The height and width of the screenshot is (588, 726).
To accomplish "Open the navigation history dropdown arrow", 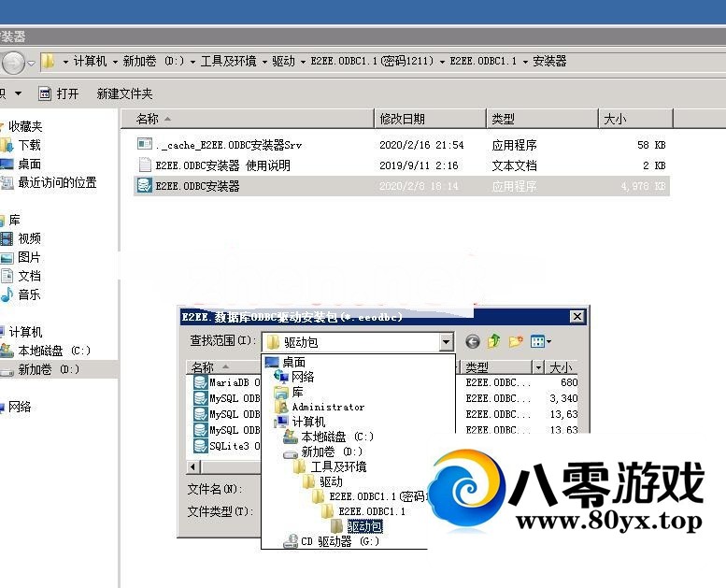I will (x=31, y=63).
